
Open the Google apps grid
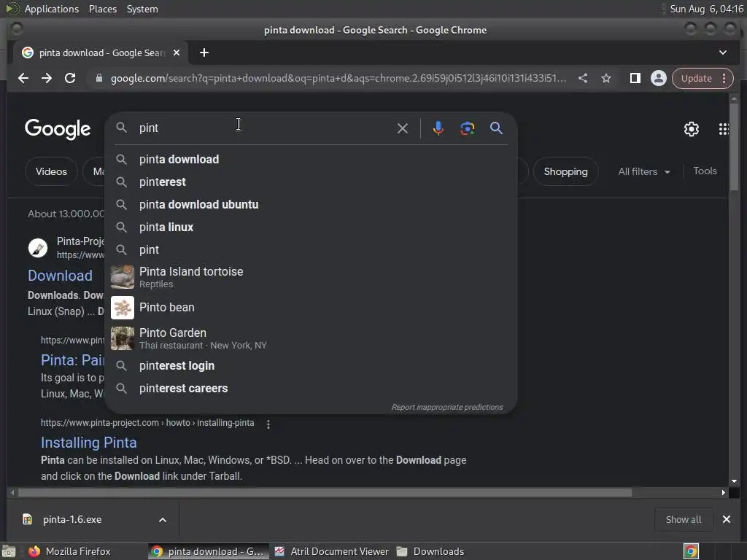tap(723, 129)
